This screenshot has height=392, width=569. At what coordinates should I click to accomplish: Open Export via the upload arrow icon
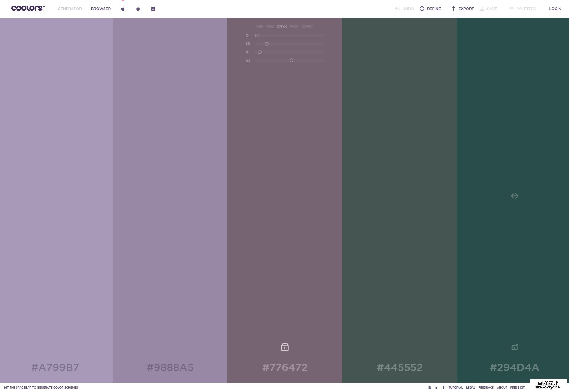click(453, 9)
